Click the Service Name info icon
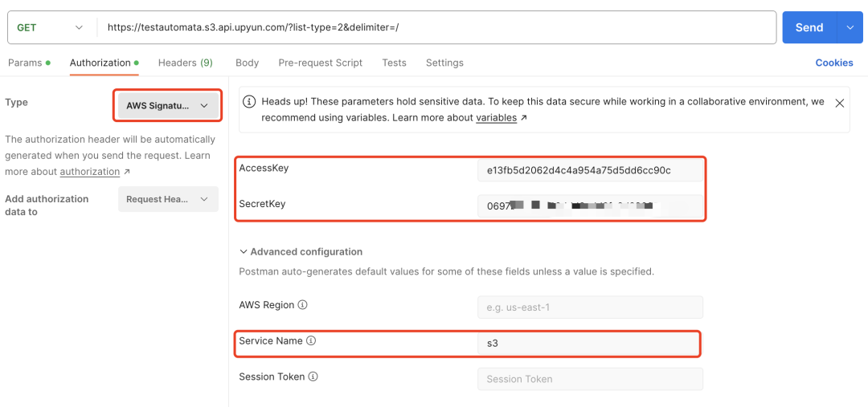 (x=311, y=340)
